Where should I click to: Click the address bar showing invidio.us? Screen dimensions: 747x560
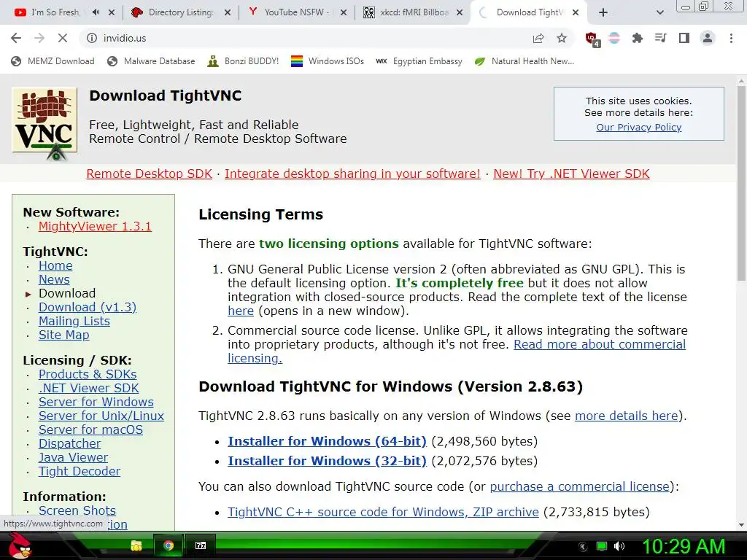(305, 38)
